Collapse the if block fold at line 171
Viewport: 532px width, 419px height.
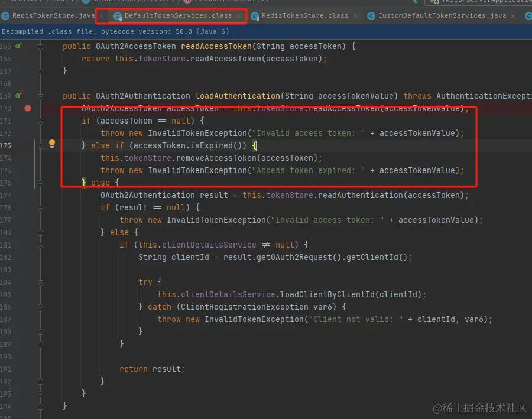click(x=40, y=121)
